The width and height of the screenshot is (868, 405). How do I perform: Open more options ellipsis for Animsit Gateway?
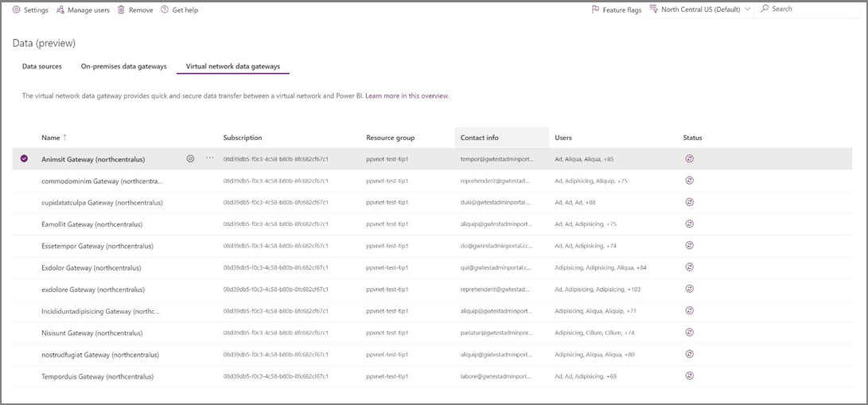pyautogui.click(x=210, y=158)
